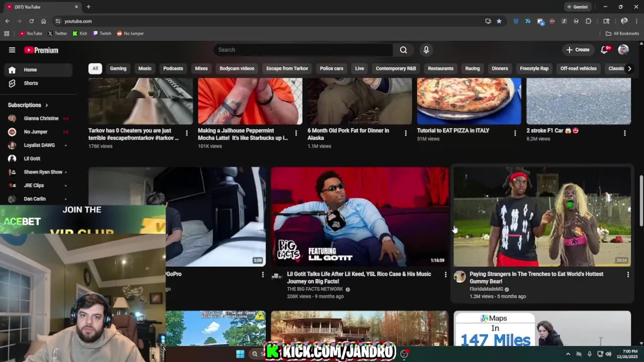
Task: Select the Bodycam videos chip
Action: point(237,68)
